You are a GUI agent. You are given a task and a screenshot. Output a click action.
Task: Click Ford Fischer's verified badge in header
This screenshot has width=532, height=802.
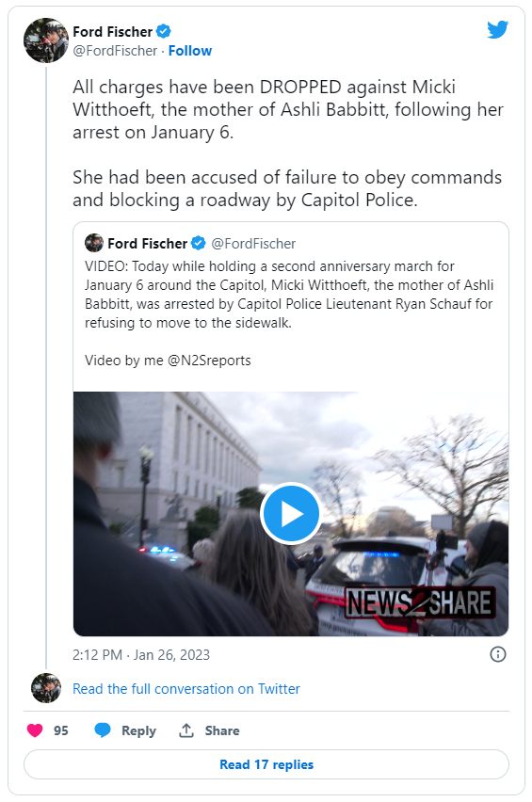[x=163, y=32]
